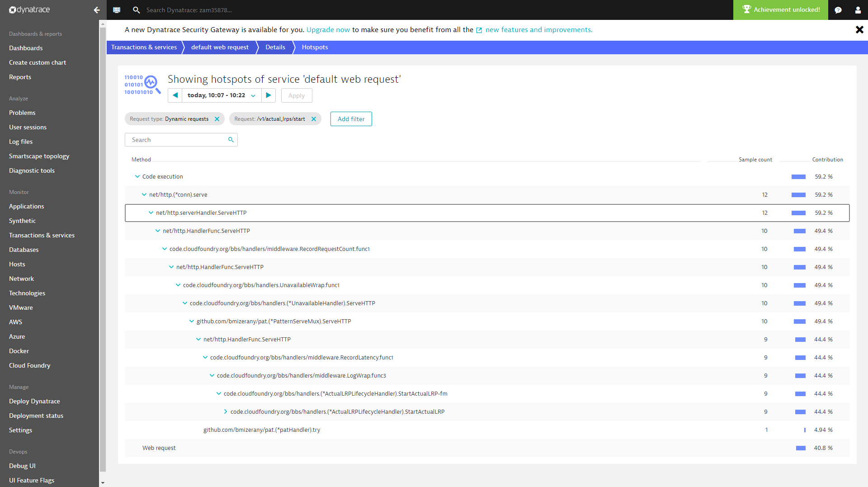868x487 pixels.
Task: Open the timeframe dropdown today, 10:07 - 10:22
Action: click(222, 95)
